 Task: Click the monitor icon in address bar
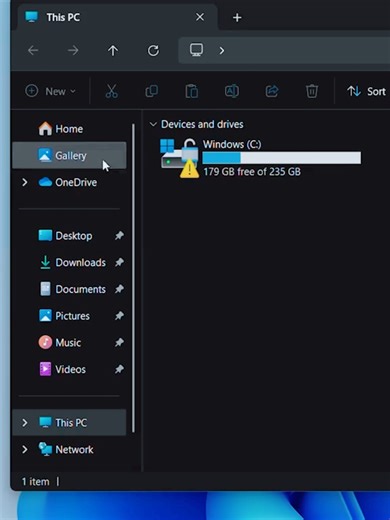(196, 50)
